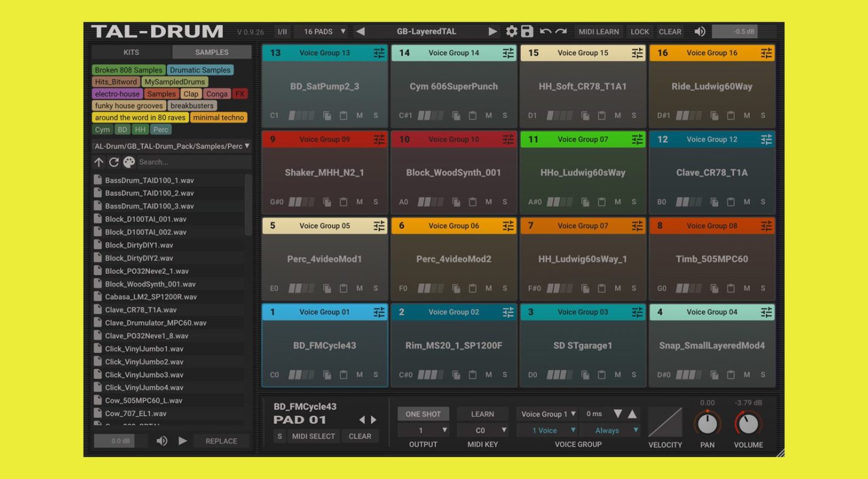The height and width of the screenshot is (479, 868).
Task: Click the REPLACE button
Action: point(221,441)
